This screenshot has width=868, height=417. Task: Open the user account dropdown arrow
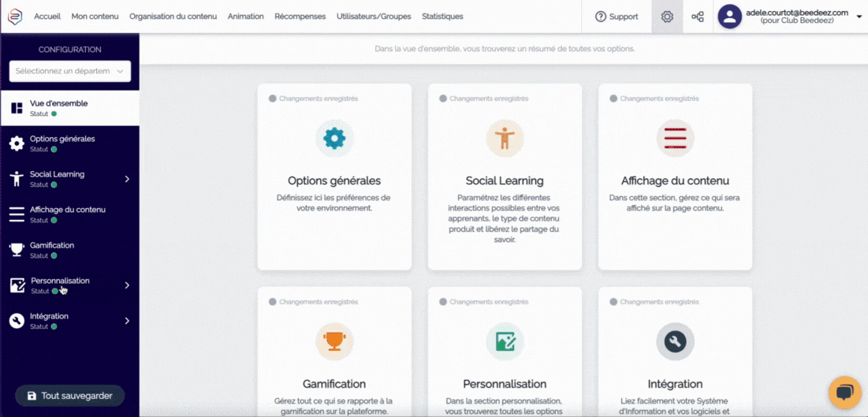pos(859,17)
